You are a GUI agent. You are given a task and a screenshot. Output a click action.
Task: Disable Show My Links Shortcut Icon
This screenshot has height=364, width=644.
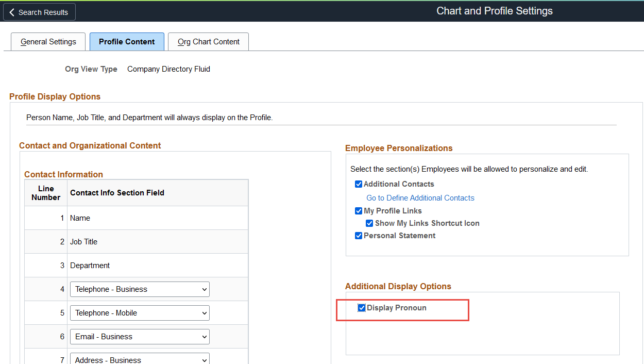pyautogui.click(x=369, y=223)
